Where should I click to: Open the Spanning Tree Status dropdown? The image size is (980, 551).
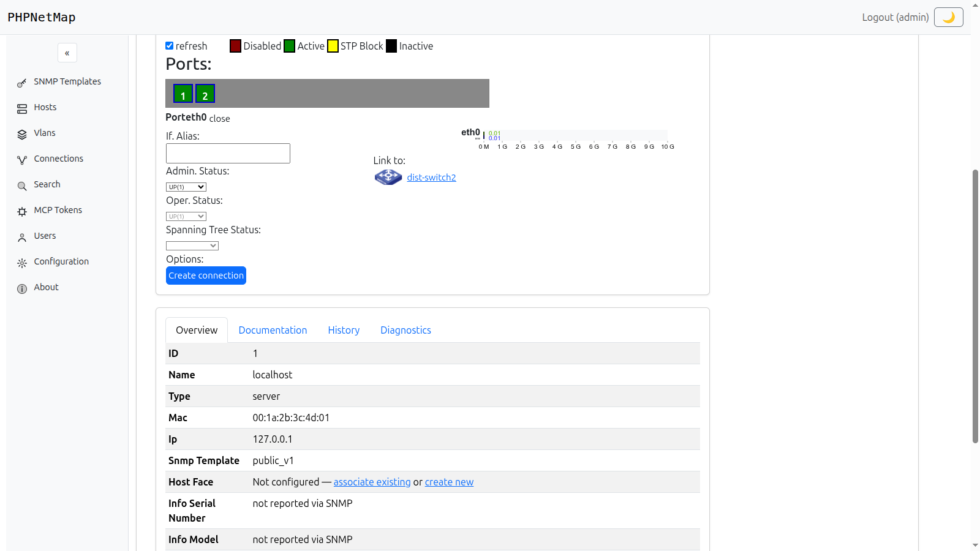tap(192, 246)
